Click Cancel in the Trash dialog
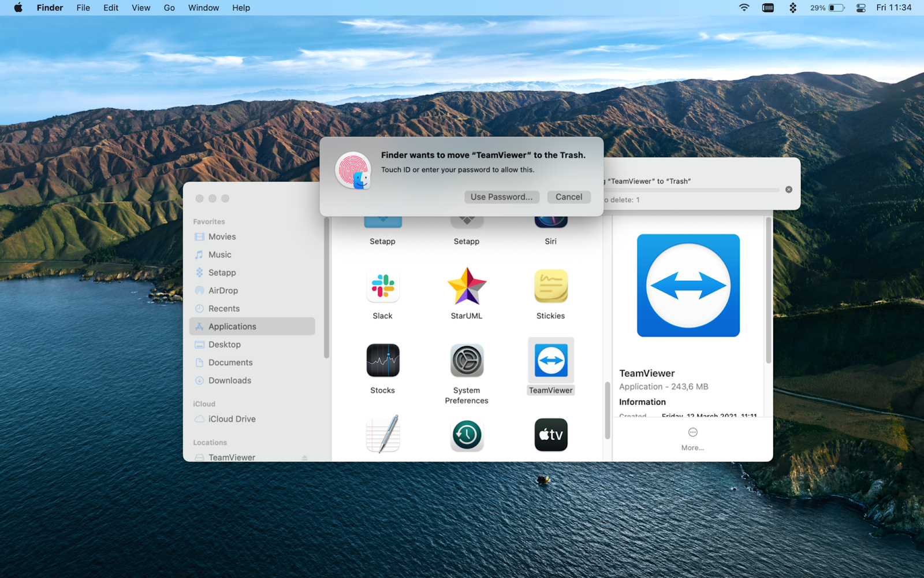This screenshot has width=924, height=578. [569, 197]
